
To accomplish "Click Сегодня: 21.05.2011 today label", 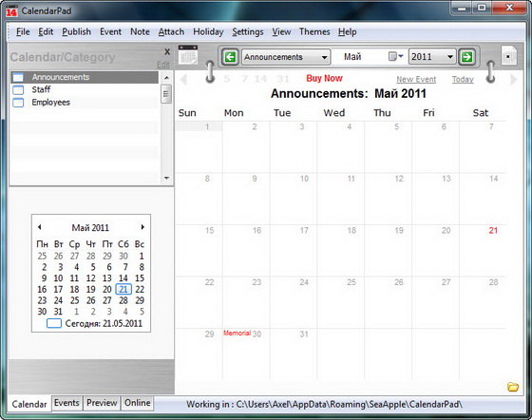I will pos(104,323).
